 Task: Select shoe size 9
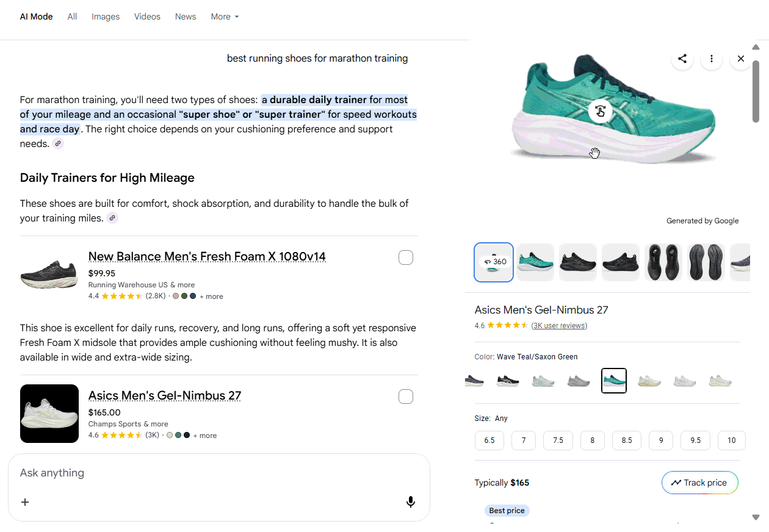661,440
